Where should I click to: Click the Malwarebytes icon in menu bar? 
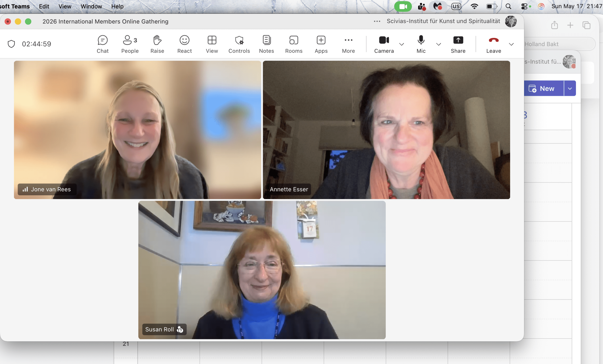pos(438,6)
